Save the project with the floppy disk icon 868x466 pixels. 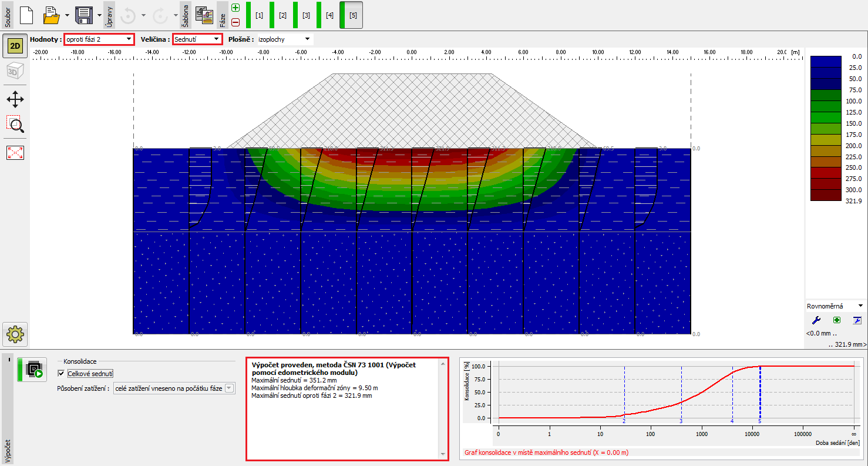(85, 15)
